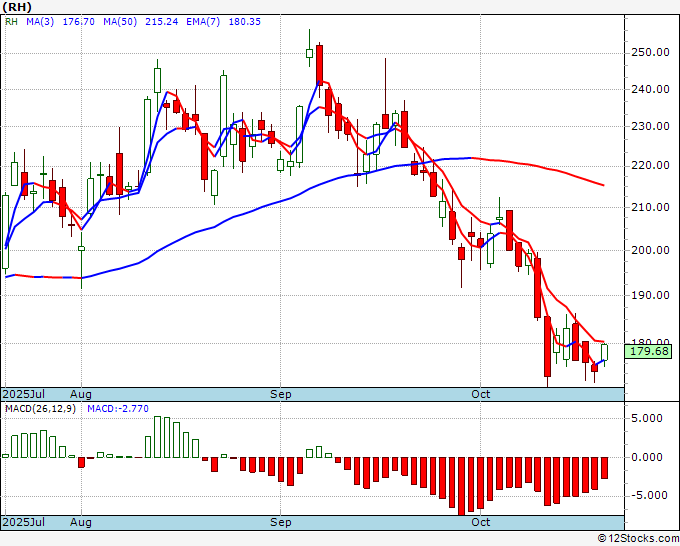Click the 215.24 MA(50) value

161,22
